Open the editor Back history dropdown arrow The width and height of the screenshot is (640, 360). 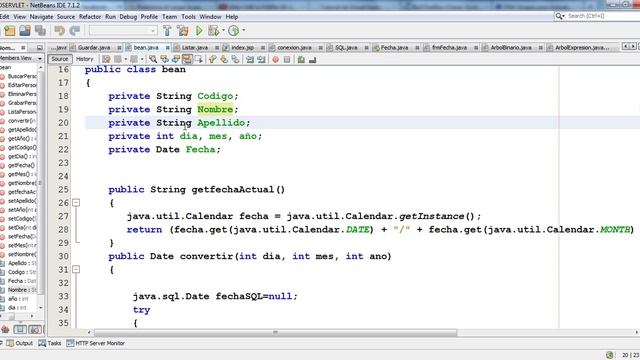(125, 60)
